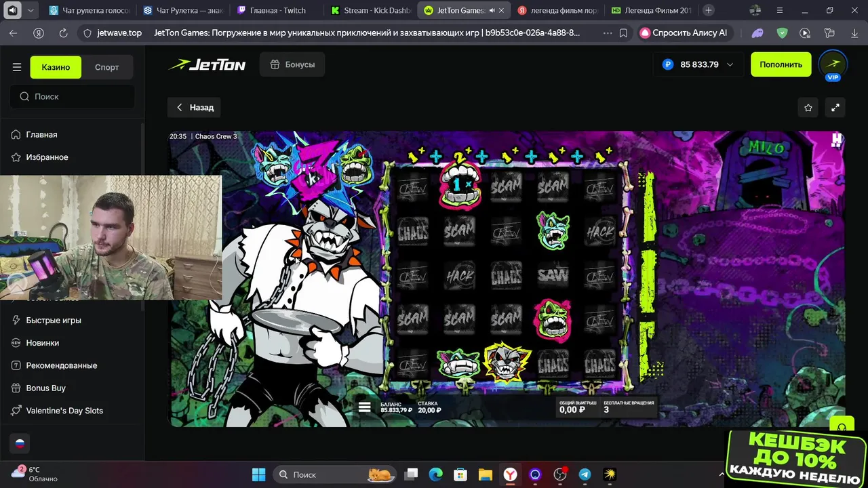Switch to the Казино tab
Viewport: 868px width, 488px height.
coord(56,67)
